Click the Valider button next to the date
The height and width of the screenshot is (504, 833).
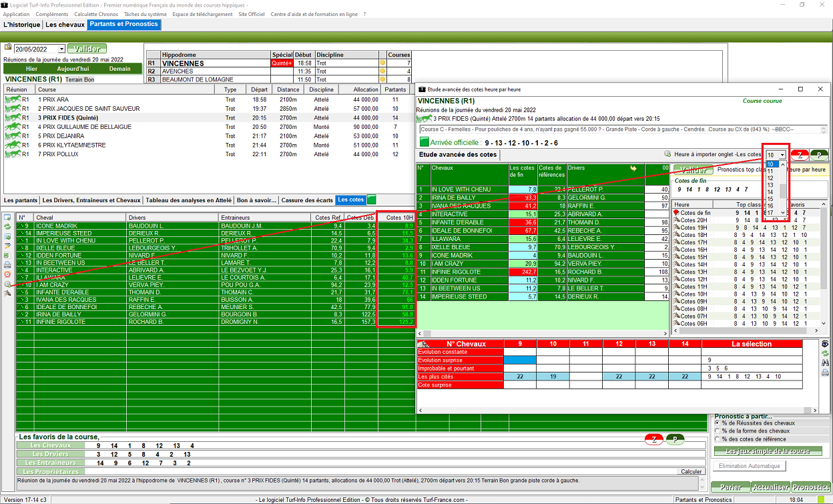[87, 49]
